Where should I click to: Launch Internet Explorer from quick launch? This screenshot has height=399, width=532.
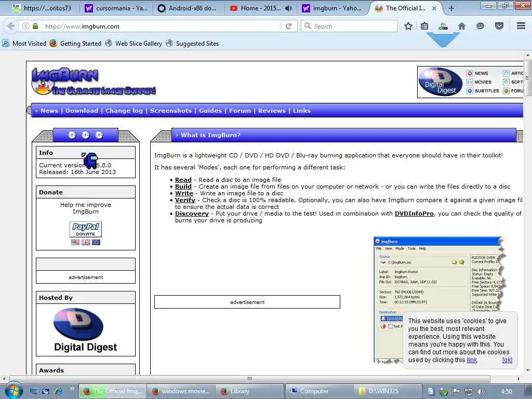click(58, 391)
